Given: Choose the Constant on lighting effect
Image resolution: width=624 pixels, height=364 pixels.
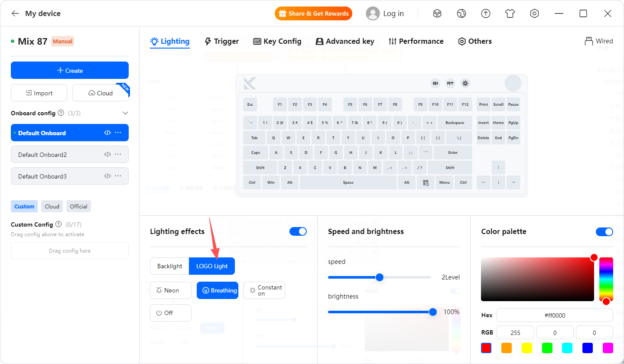Looking at the screenshot, I should coord(264,290).
